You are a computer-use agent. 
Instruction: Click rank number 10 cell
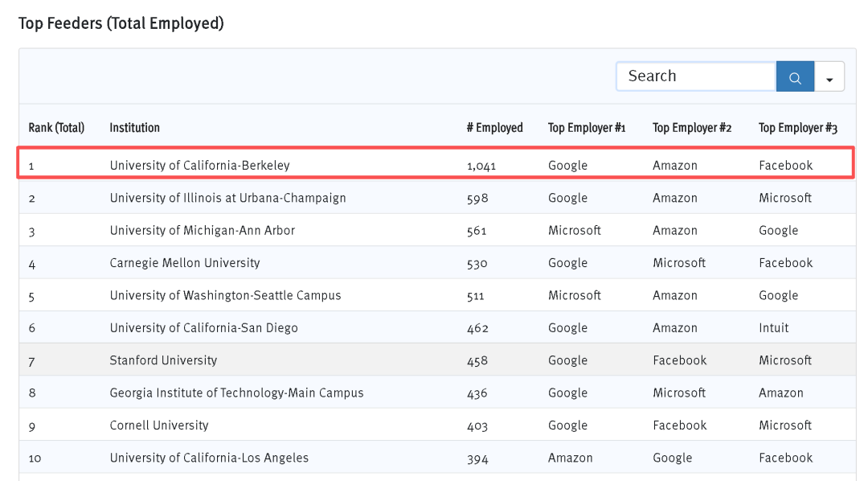pos(35,458)
